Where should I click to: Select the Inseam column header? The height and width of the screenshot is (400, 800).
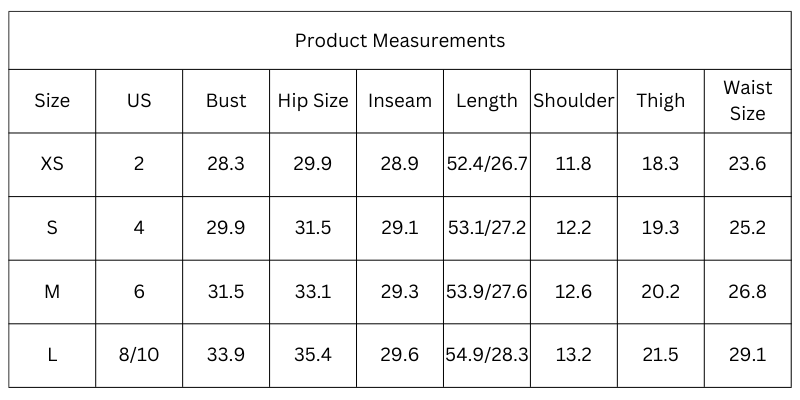(400, 101)
